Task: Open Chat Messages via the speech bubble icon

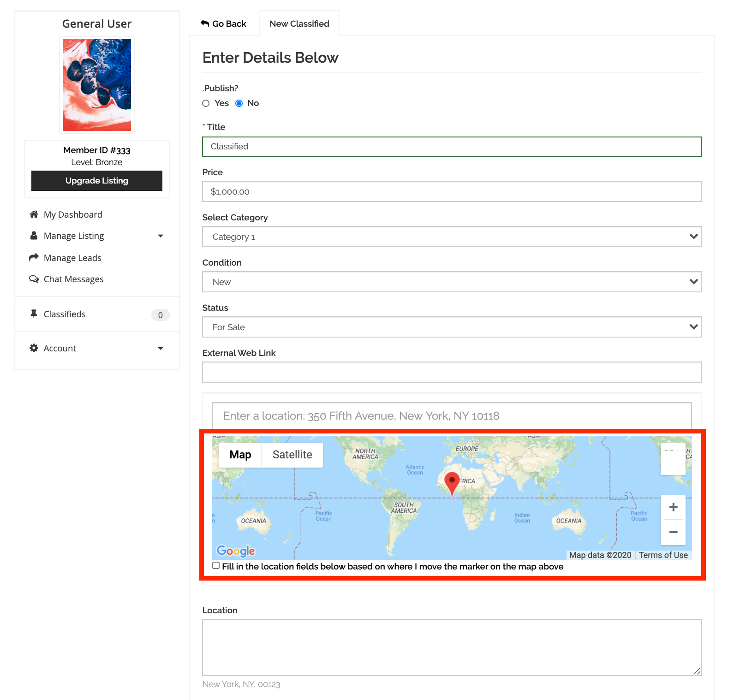Action: pos(33,279)
